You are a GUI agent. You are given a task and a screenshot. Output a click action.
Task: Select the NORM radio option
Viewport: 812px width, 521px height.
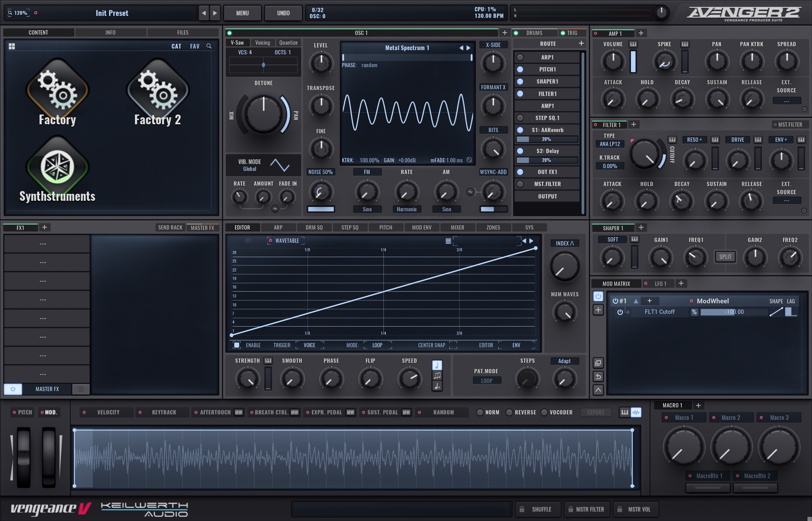pos(480,412)
